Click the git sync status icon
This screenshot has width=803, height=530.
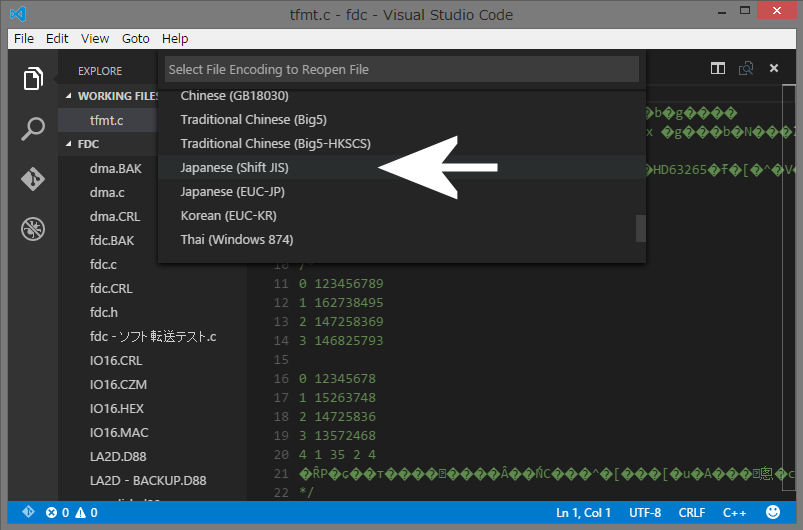coord(28,512)
